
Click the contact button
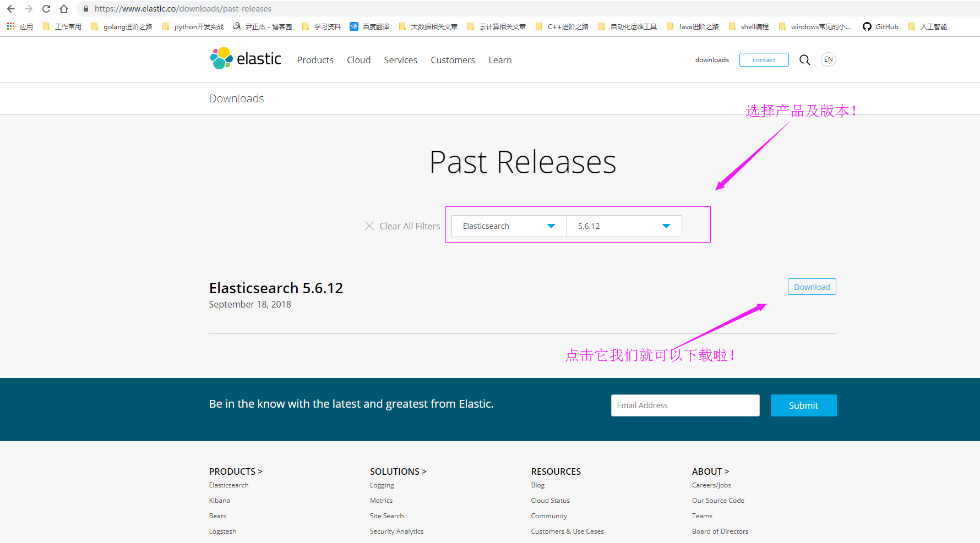point(764,60)
